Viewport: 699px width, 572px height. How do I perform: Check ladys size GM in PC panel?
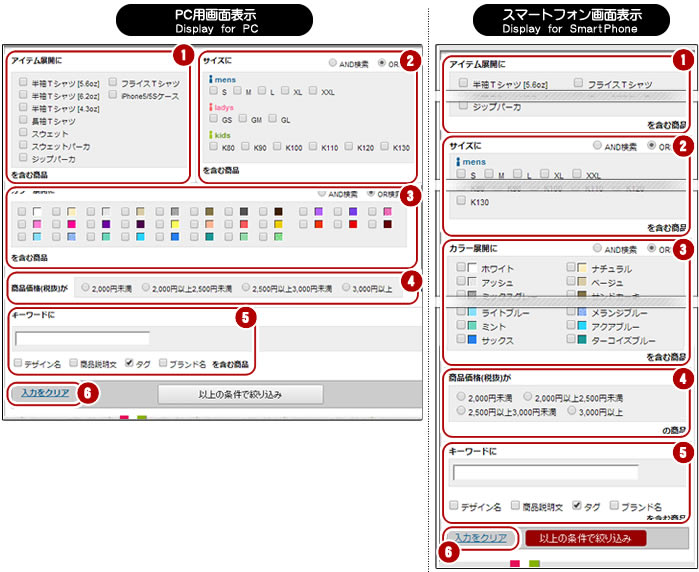[x=243, y=119]
